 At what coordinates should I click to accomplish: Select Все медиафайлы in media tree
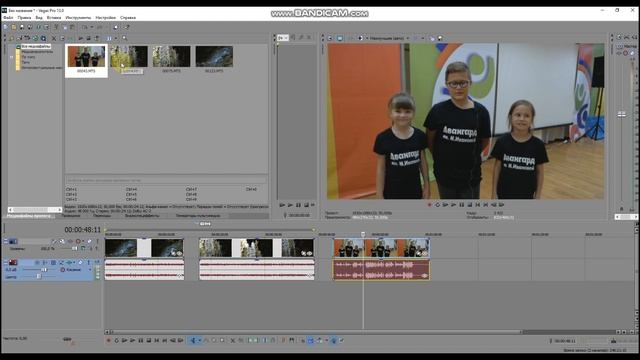tap(36, 47)
